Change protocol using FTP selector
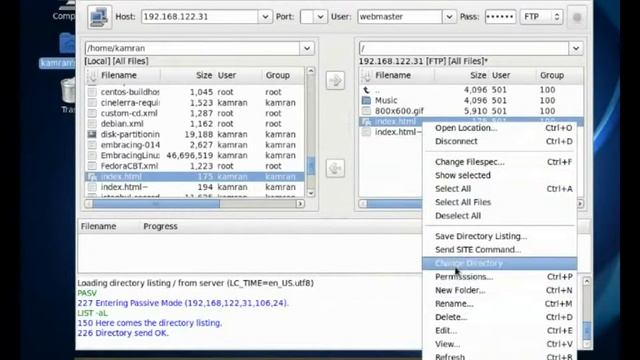 tap(542, 17)
